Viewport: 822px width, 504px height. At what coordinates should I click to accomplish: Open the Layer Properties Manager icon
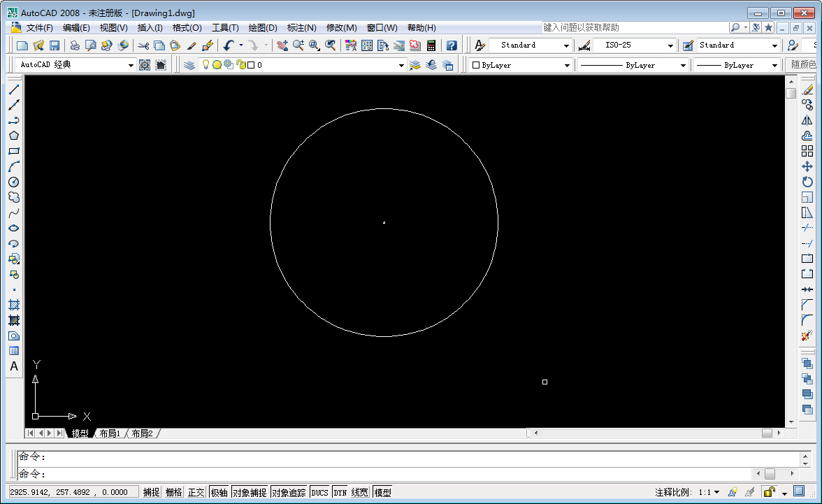tap(189, 64)
